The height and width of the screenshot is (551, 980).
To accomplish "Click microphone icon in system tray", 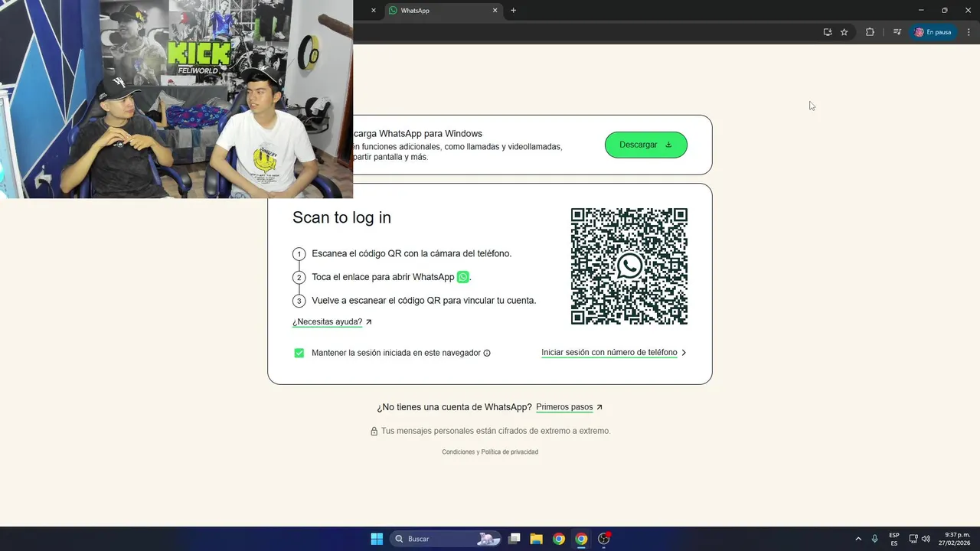I will [x=874, y=539].
